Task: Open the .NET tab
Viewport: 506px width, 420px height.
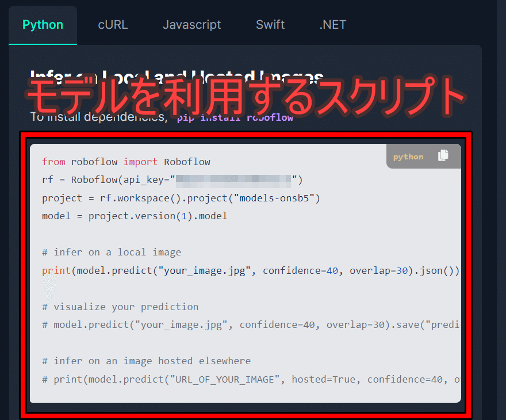Action: 333,25
